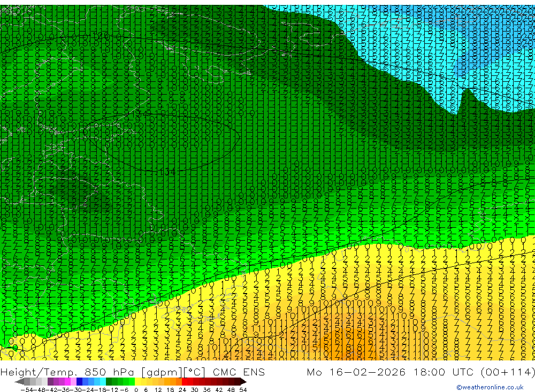Screen dimensions: 535x392
Task: Click the lightest cyan legend swatch before green
Action: [103, 382]
